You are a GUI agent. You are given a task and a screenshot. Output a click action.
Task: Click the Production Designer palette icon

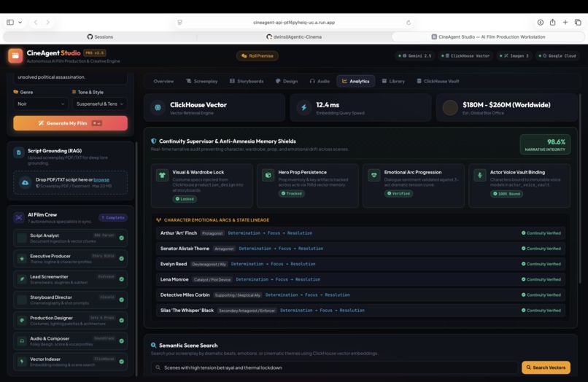(22, 321)
